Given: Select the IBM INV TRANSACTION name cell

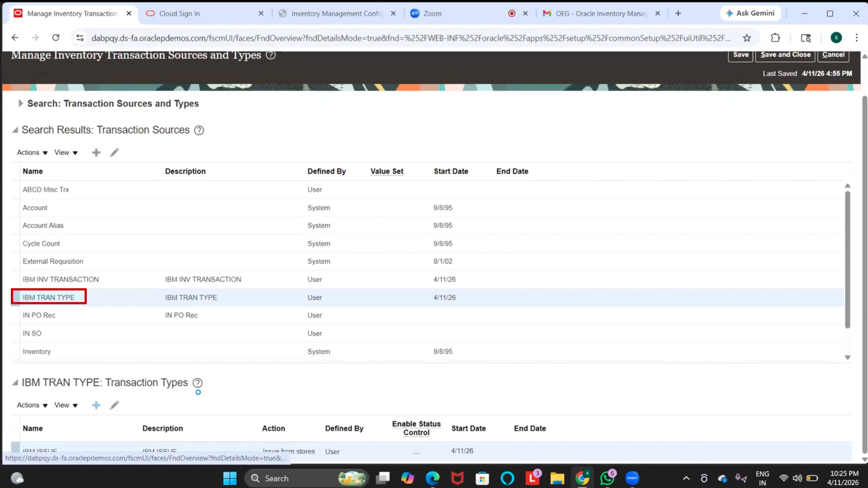Looking at the screenshot, I should click(61, 279).
